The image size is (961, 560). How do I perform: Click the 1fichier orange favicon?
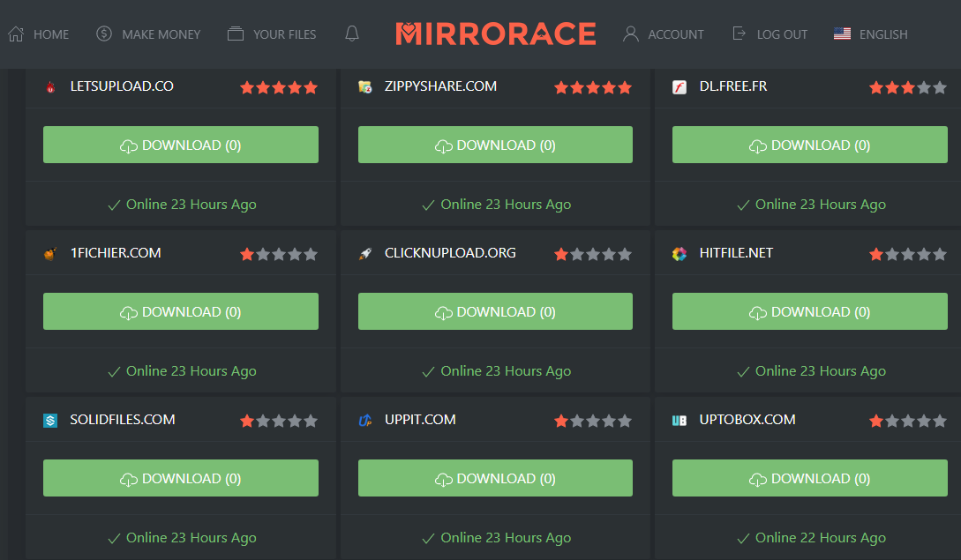50,254
